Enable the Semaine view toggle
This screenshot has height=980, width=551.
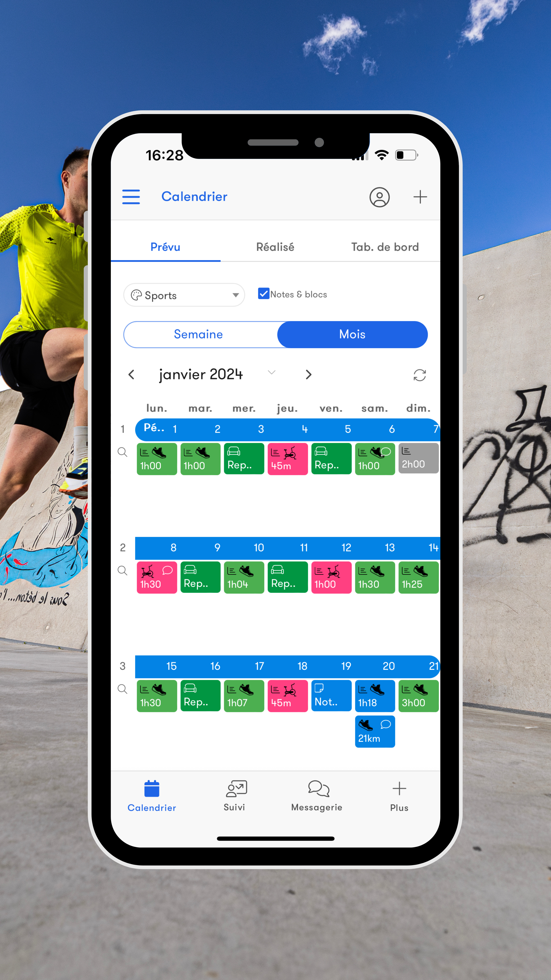[x=198, y=335]
